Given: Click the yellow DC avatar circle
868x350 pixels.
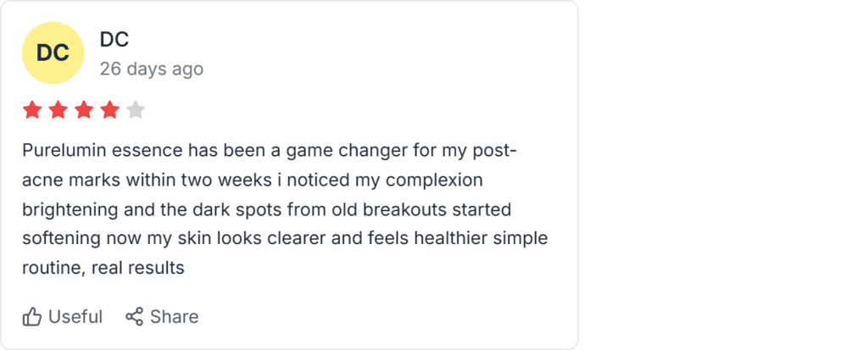Looking at the screenshot, I should tap(53, 53).
